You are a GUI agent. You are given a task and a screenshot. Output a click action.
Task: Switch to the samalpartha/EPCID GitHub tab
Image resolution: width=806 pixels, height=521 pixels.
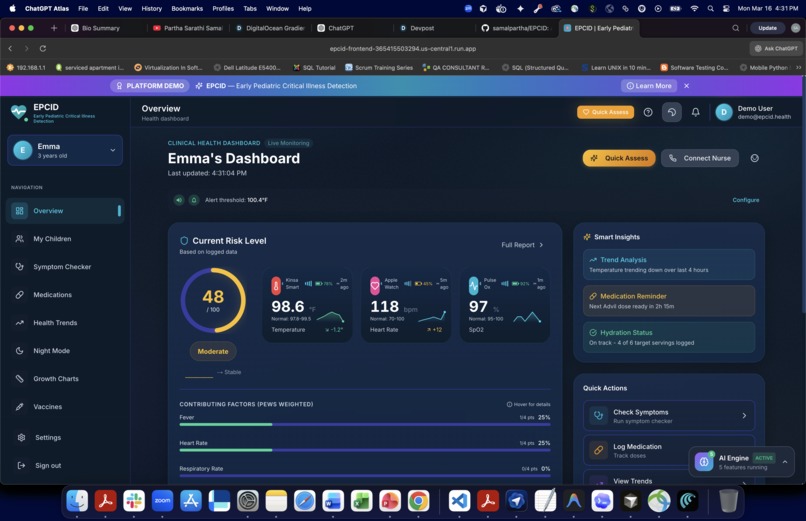(515, 28)
